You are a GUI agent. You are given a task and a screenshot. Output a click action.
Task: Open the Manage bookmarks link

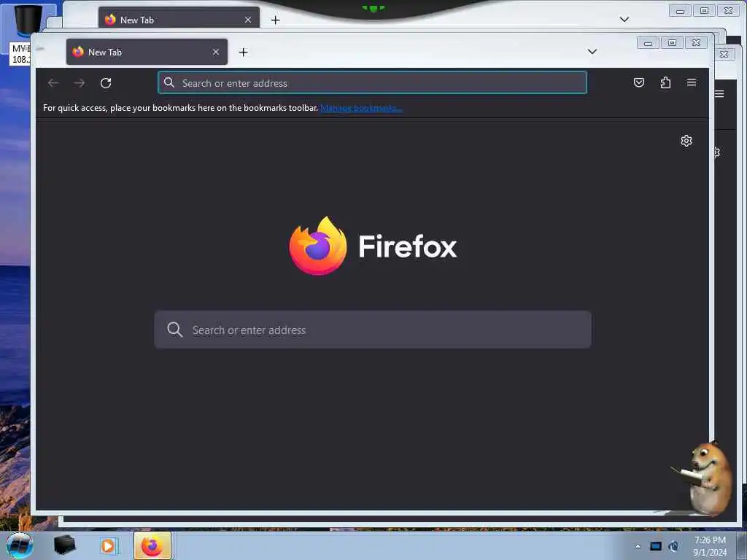point(361,108)
